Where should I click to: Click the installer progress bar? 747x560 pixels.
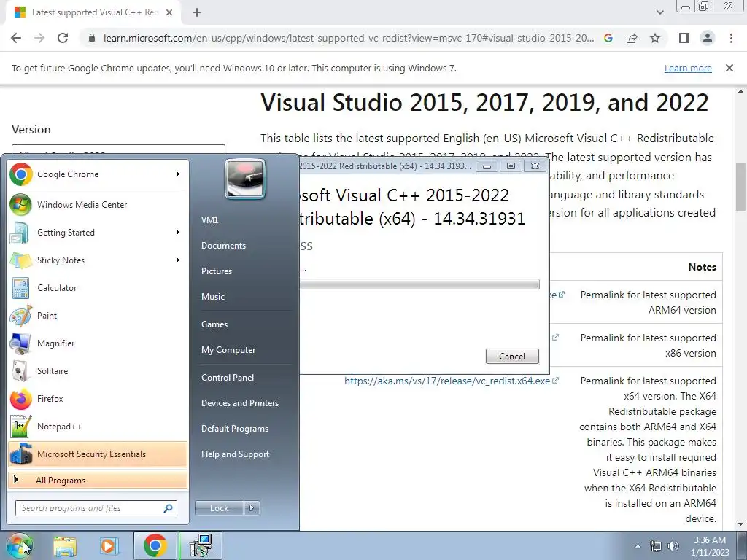pyautogui.click(x=419, y=284)
